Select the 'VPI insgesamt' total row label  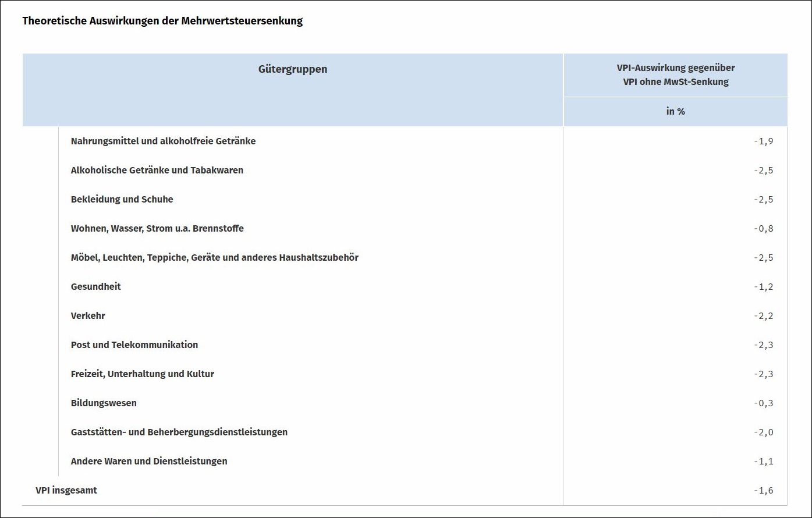[x=66, y=490]
